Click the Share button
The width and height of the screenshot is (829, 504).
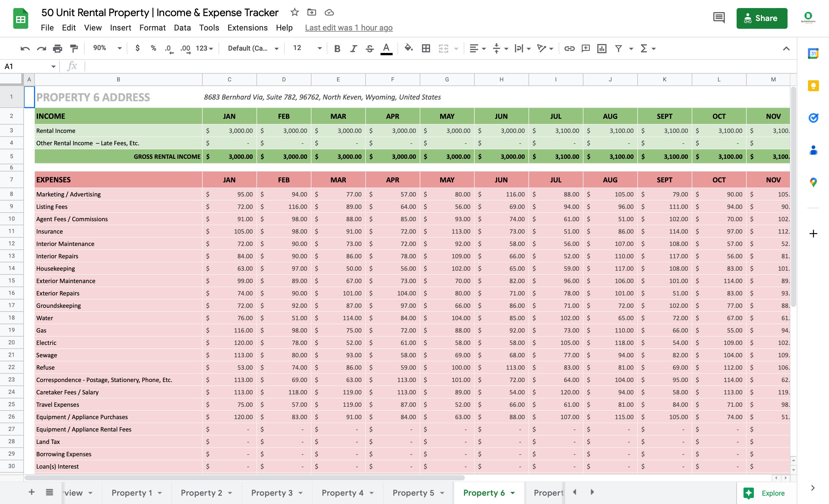[762, 18]
